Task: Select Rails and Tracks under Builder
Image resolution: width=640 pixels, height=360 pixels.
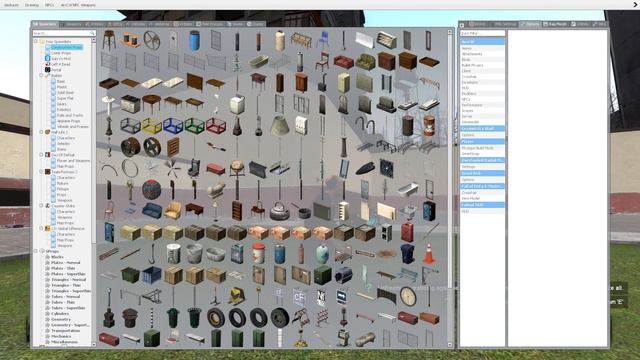Action: 70,115
